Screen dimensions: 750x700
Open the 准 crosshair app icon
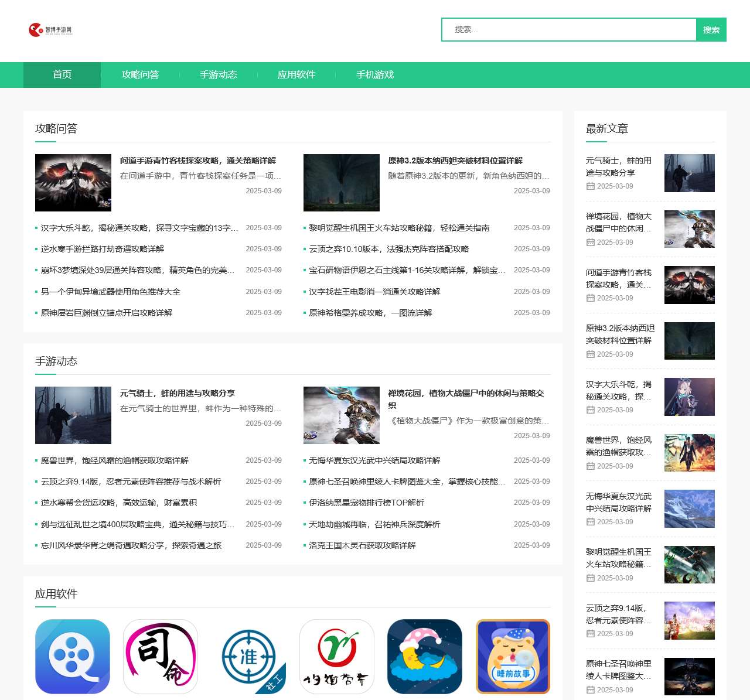(x=248, y=657)
